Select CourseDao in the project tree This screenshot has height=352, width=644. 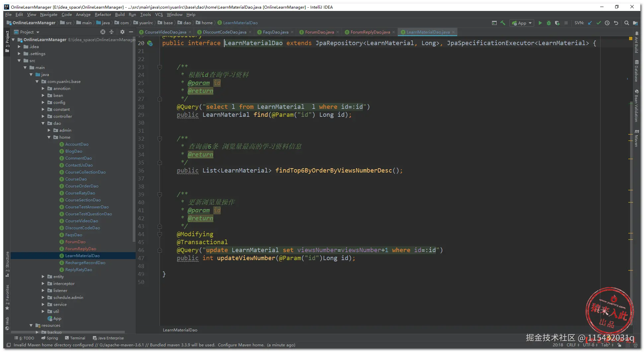(76, 179)
